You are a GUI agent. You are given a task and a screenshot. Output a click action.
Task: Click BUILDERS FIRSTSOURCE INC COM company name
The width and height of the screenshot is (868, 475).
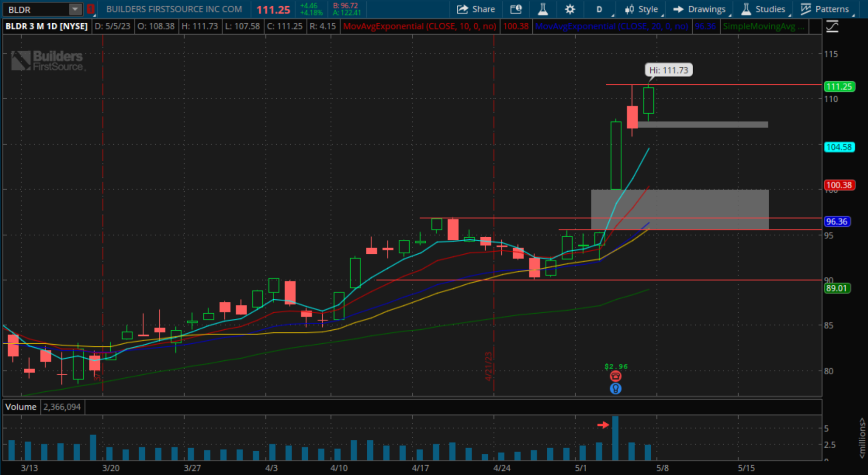[x=174, y=9]
